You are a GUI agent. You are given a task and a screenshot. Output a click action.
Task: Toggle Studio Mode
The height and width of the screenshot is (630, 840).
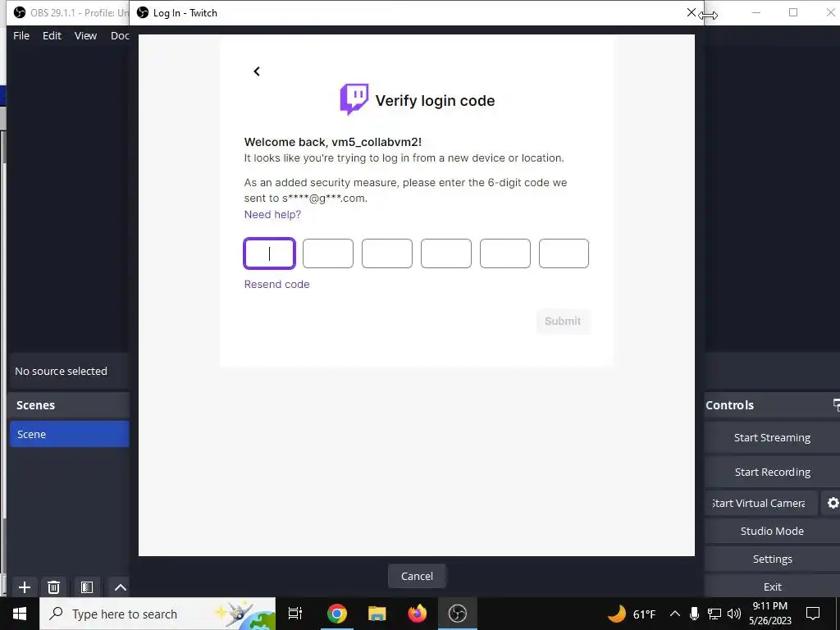(772, 531)
